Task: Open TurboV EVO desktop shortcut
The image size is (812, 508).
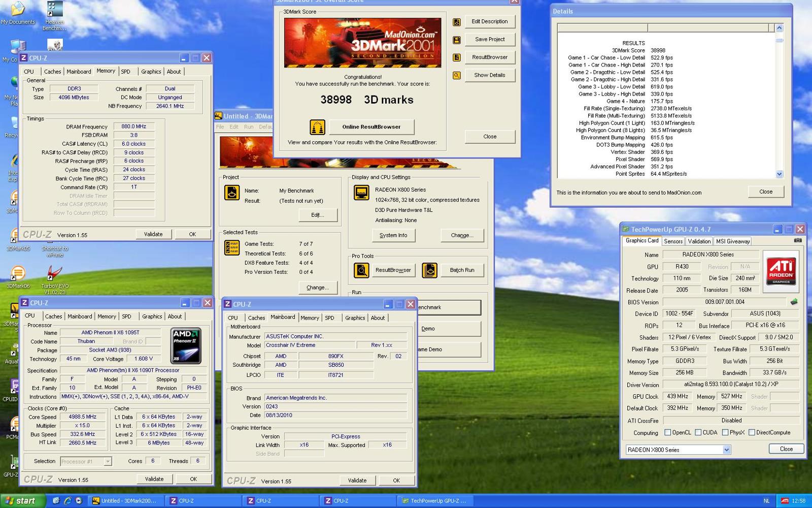Action: pos(54,280)
